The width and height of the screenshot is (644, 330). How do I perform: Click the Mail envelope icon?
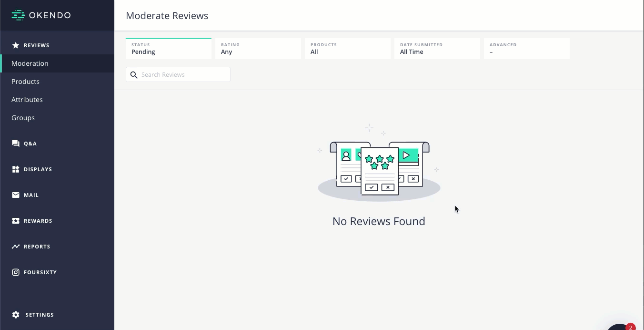coord(16,195)
